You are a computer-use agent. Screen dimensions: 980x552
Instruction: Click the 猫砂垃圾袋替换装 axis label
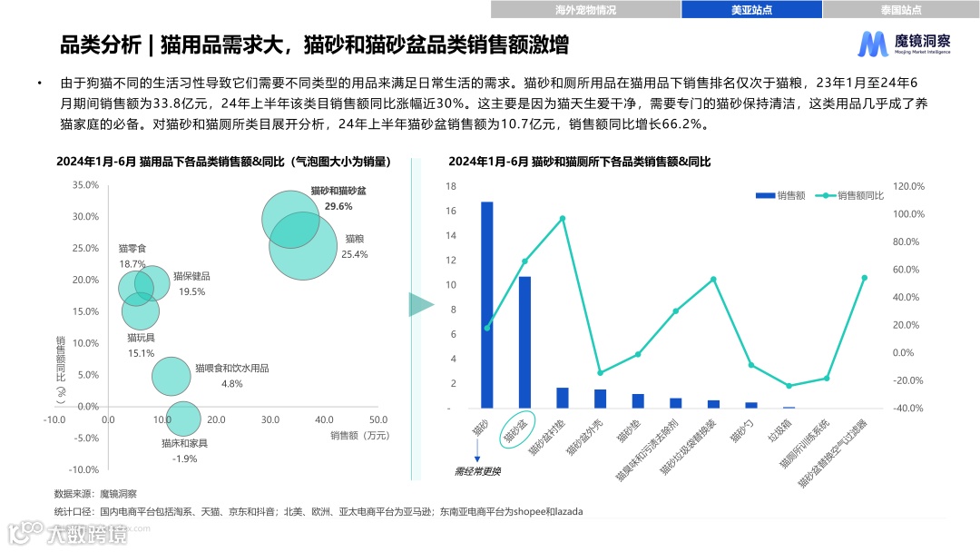688,447
